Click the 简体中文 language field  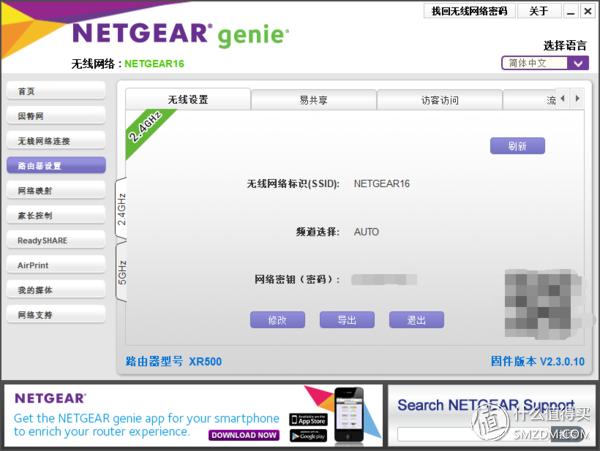coord(535,63)
